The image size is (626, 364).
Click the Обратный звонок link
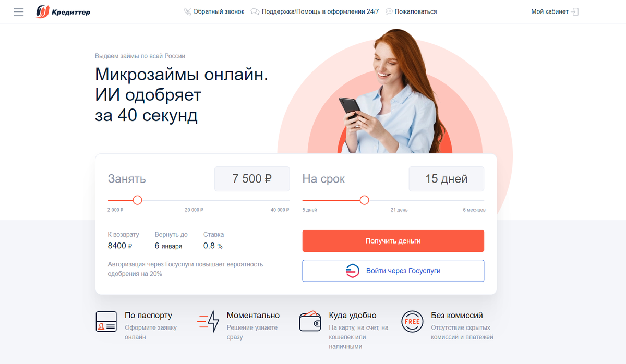click(x=219, y=11)
